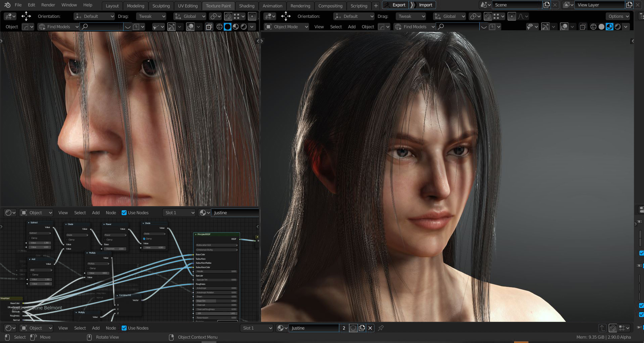Select rendered shading in left viewport
Image resolution: width=644 pixels, height=343 pixels.
244,27
